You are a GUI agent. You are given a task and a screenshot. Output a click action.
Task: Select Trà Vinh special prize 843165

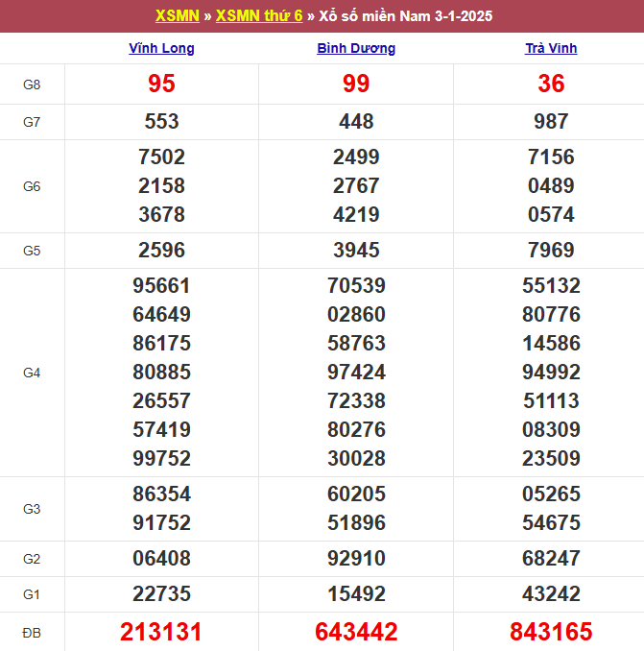pos(551,632)
